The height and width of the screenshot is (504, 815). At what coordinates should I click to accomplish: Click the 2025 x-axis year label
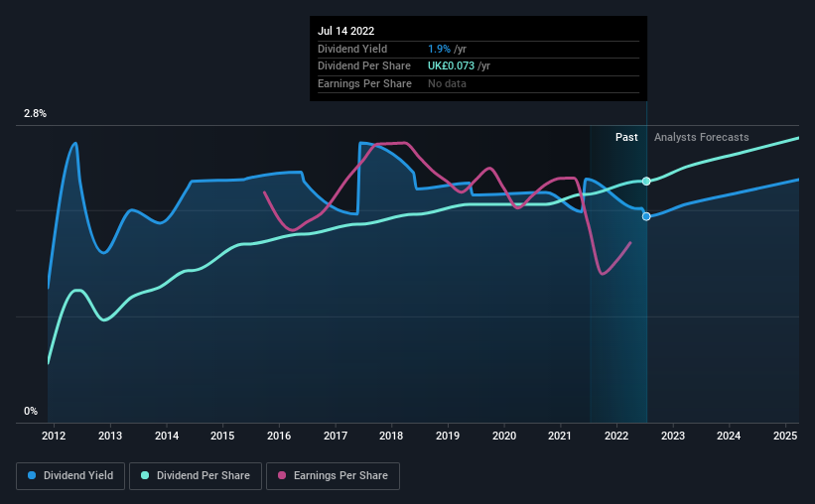click(785, 436)
